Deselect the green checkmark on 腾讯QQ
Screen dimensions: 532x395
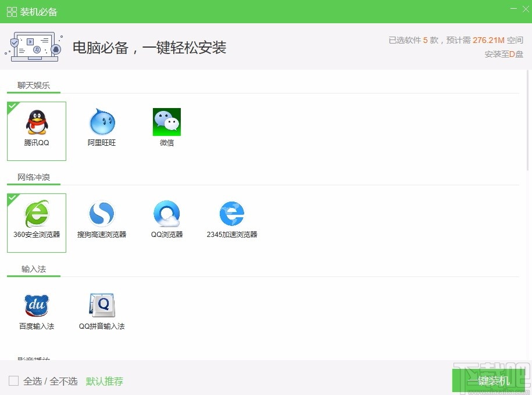12,106
